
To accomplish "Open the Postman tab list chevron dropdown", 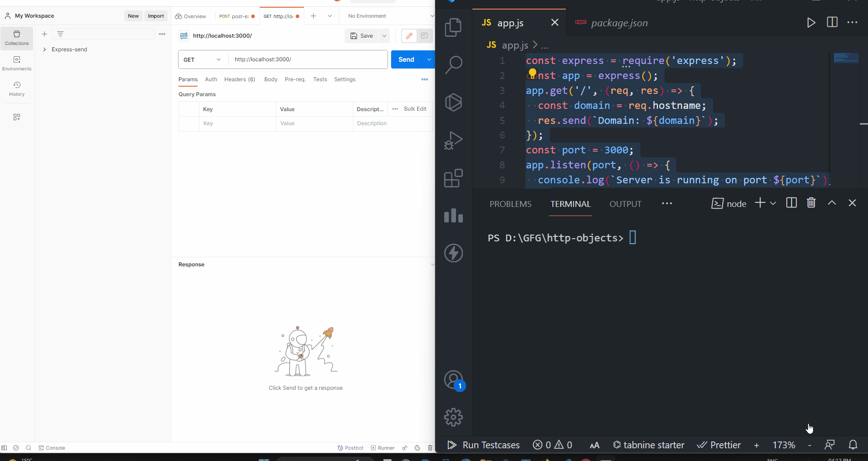I will (330, 16).
